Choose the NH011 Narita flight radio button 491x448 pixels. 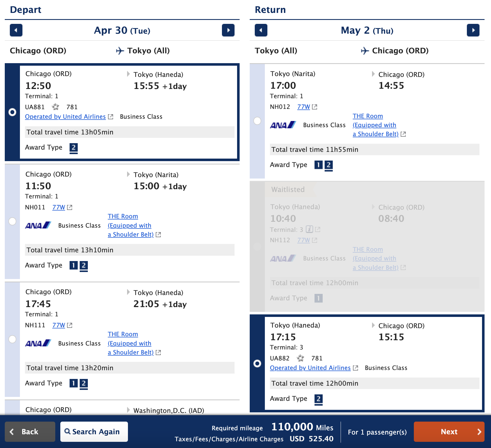pyautogui.click(x=12, y=221)
